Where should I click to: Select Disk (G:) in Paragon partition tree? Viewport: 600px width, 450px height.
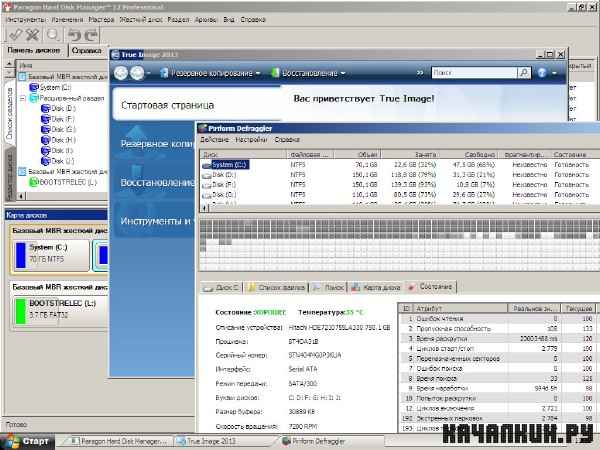pyautogui.click(x=58, y=129)
